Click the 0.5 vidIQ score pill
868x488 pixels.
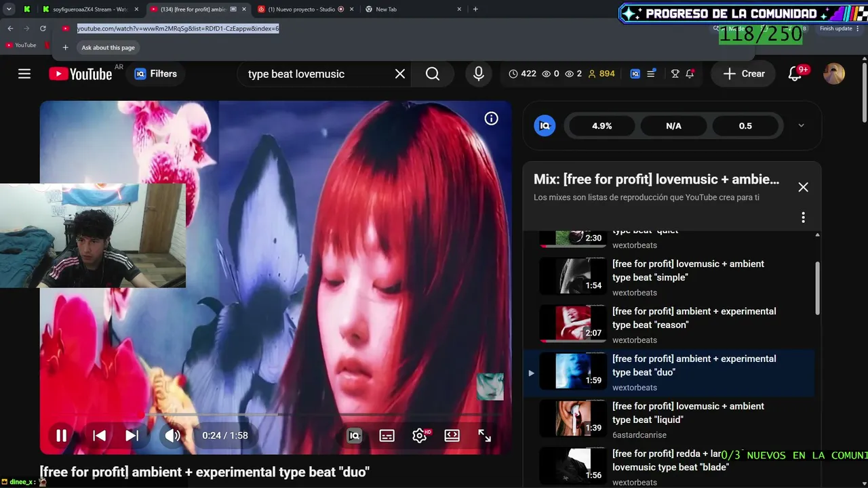tap(745, 126)
